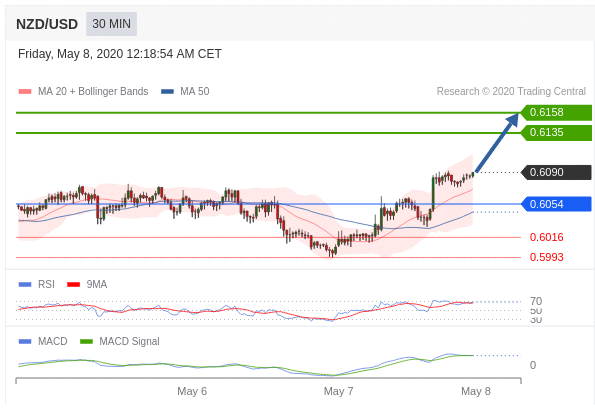The height and width of the screenshot is (411, 595).
Task: Click the Research © 2020 Trading Central link
Action: coord(511,91)
